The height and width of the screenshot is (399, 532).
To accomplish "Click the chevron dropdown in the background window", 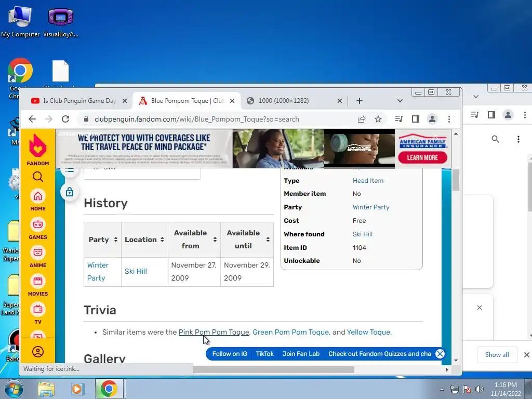I will [476, 97].
